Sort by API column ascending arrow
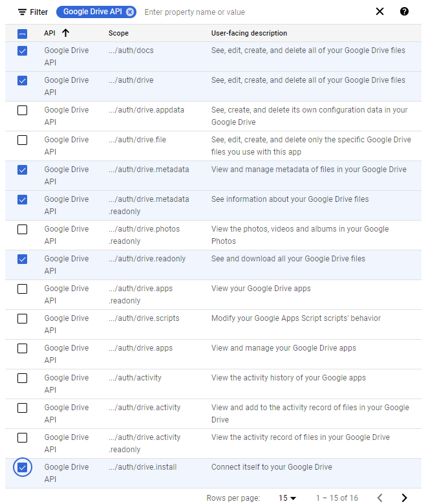The image size is (428, 504). click(x=65, y=33)
